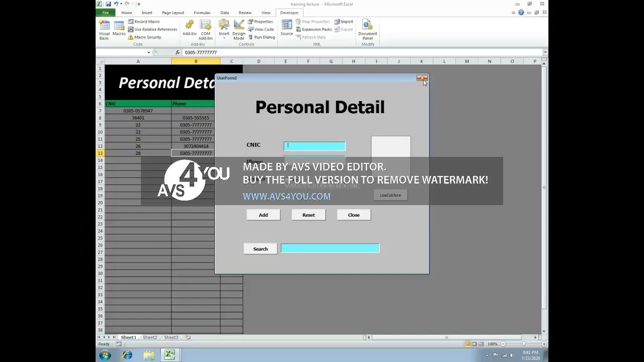
Task: Toggle Design Mode
Action: click(238, 30)
